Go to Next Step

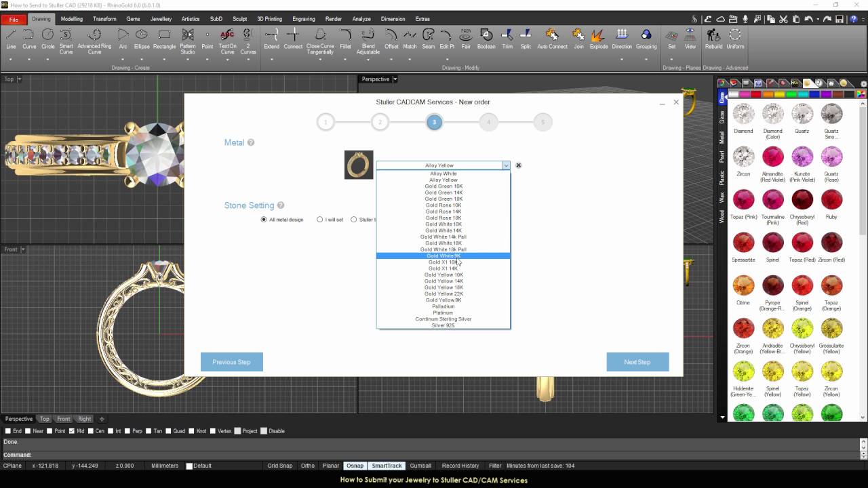pos(637,362)
